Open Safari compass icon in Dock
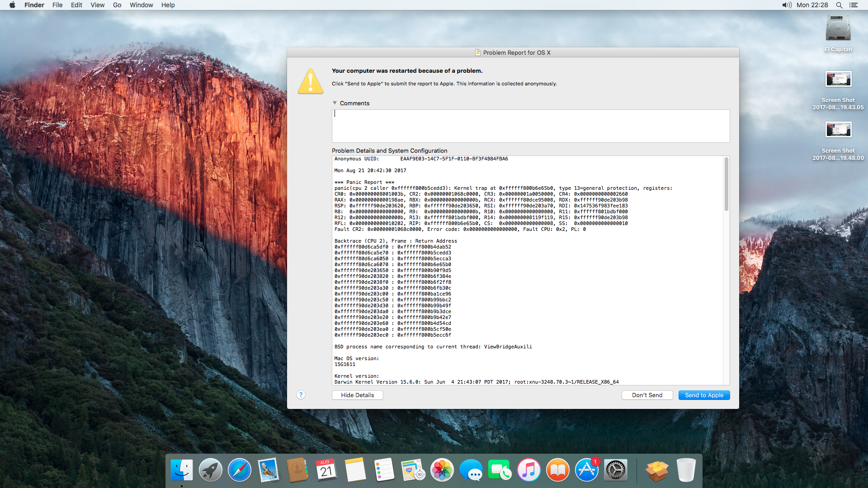Image resolution: width=868 pixels, height=488 pixels. point(240,470)
